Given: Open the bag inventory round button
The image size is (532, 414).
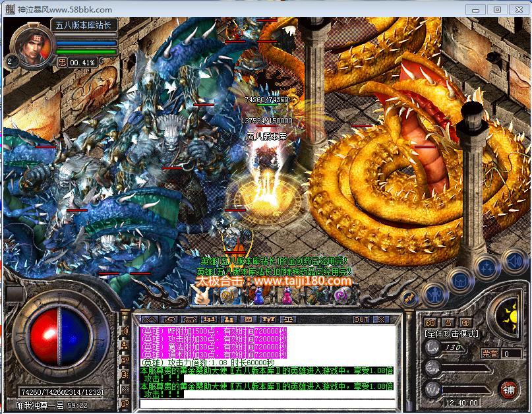Looking at the screenshot, I should tap(460, 280).
